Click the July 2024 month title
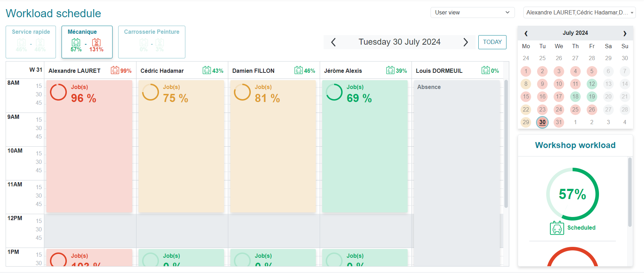Screen dimensions: 644x275 (x=575, y=33)
